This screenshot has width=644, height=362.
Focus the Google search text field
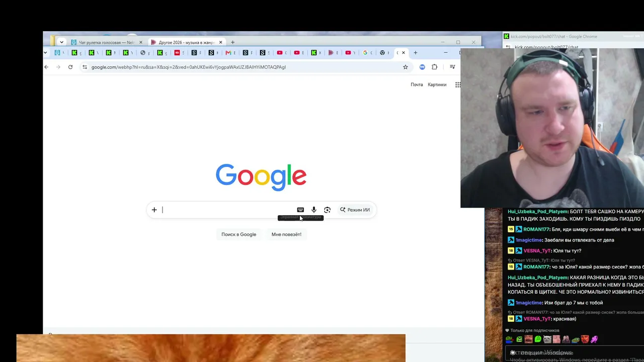coord(227,210)
